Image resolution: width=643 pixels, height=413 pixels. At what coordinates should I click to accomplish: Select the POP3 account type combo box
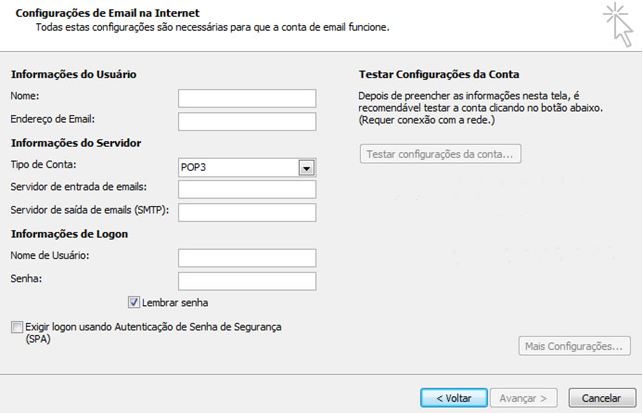pyautogui.click(x=247, y=168)
